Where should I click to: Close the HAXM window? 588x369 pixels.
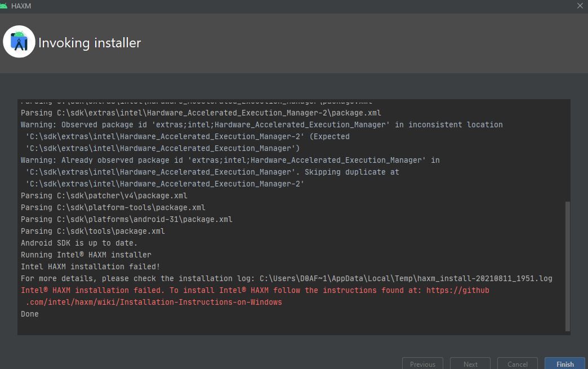tap(580, 6)
